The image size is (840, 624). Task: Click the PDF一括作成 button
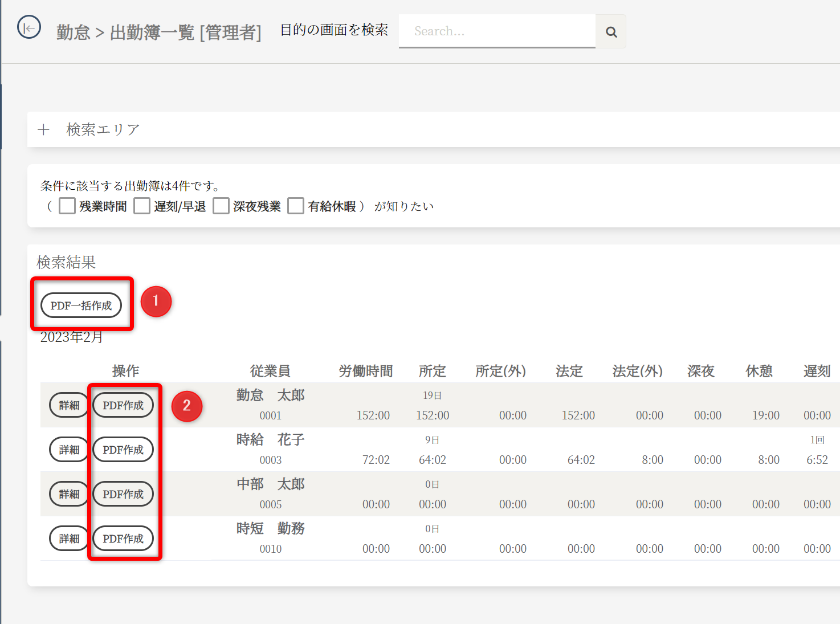click(81, 305)
